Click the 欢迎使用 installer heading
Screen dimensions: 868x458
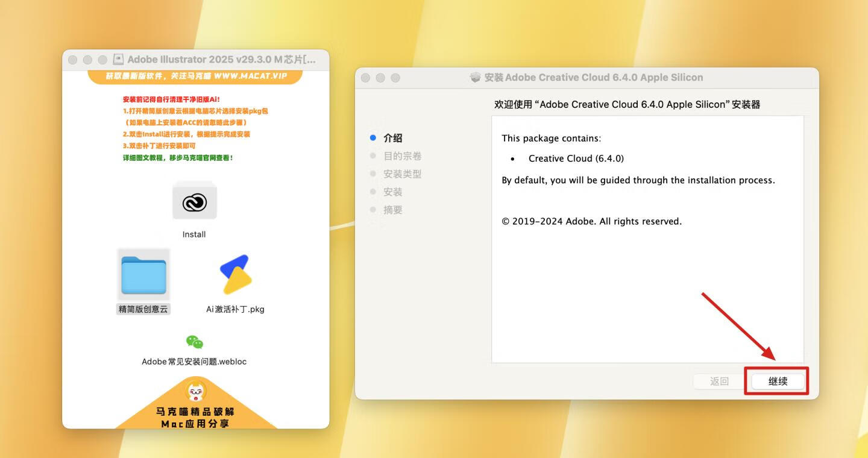(627, 104)
